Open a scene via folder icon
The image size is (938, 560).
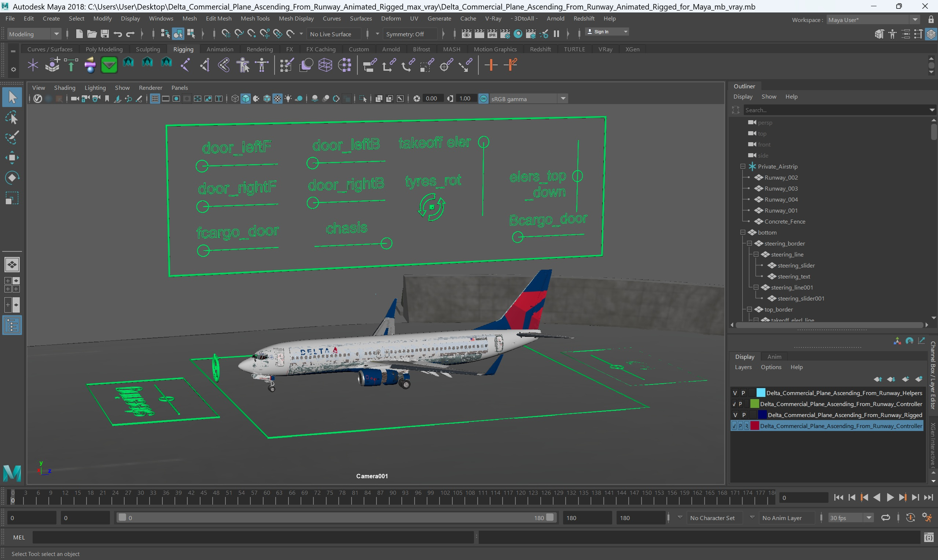point(92,34)
